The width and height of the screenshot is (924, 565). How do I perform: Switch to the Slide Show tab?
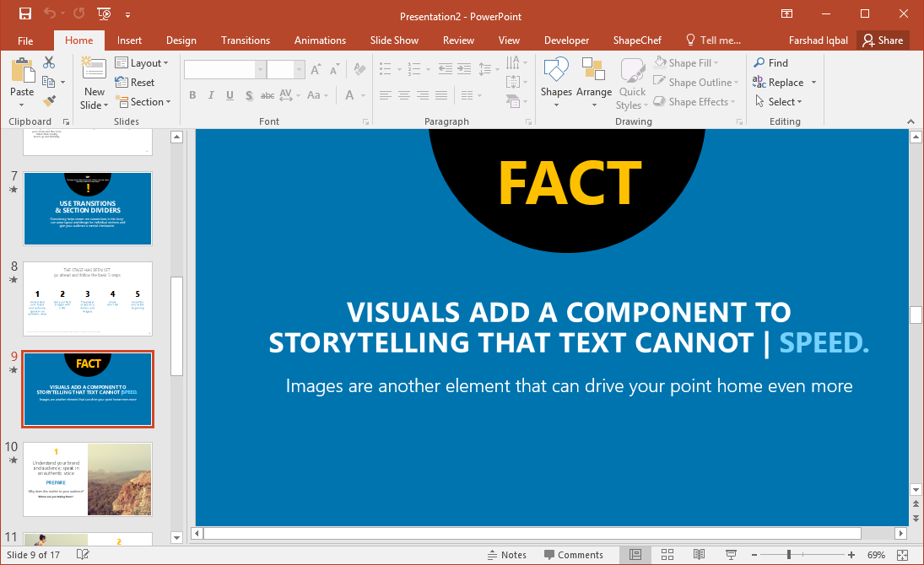pyautogui.click(x=394, y=40)
